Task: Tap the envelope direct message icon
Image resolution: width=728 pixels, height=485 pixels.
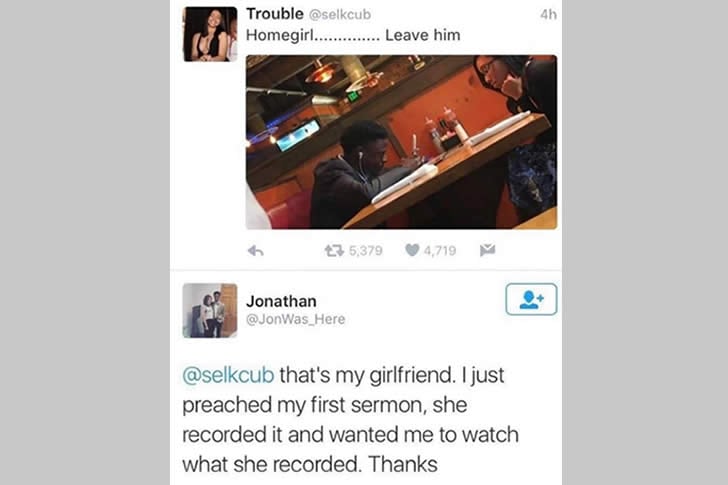Action: [488, 250]
